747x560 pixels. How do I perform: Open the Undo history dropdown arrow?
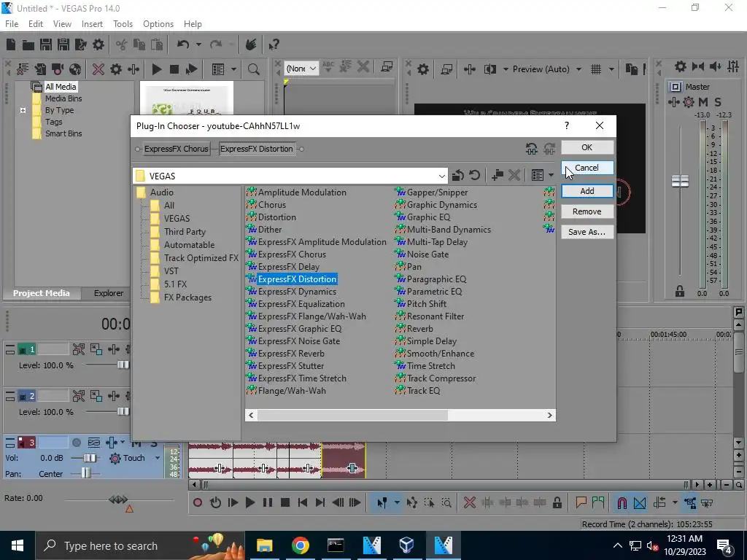coord(198,44)
